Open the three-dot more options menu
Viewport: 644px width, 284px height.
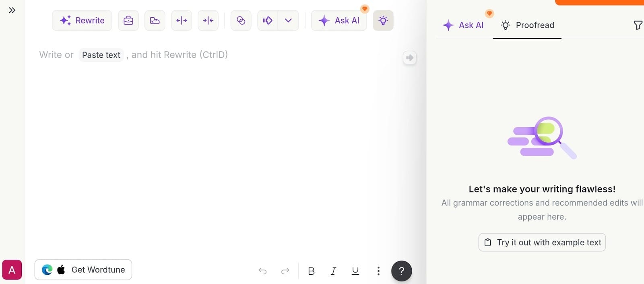coord(378,271)
